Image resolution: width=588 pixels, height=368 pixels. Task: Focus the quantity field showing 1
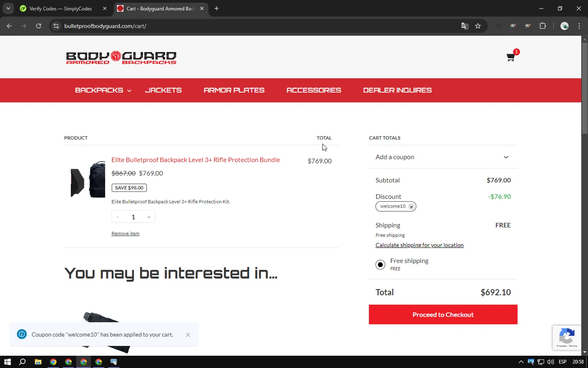(133, 217)
